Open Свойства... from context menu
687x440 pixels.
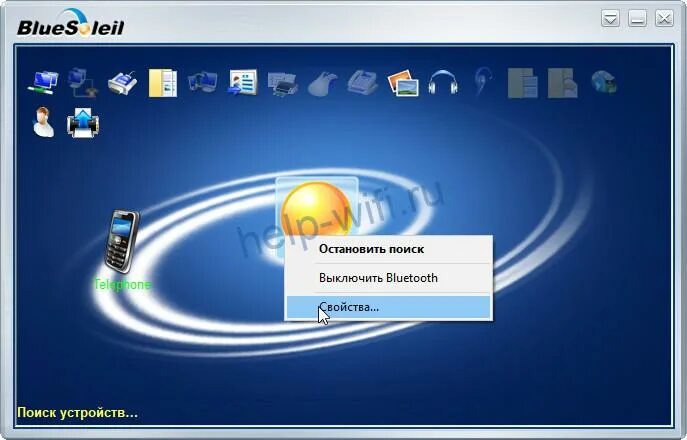coord(389,307)
